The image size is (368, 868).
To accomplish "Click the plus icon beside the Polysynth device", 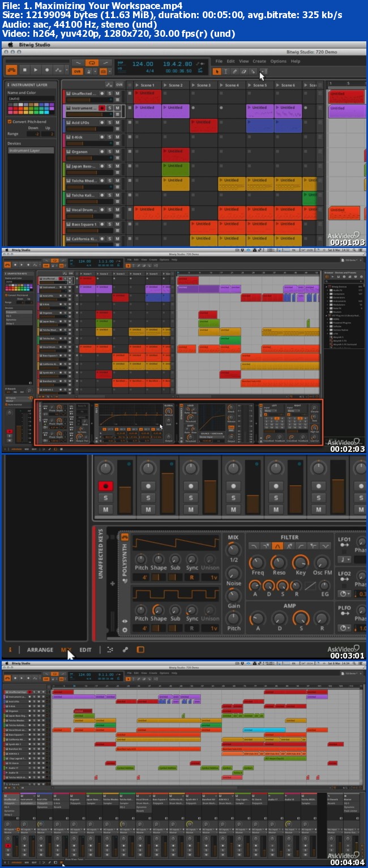I will point(112,582).
